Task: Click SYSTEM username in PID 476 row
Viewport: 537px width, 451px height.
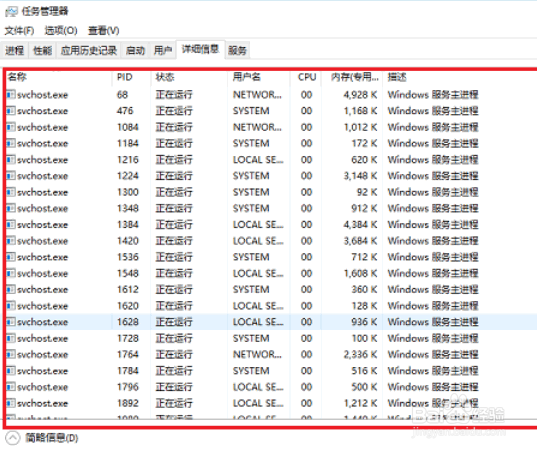Action: [x=251, y=111]
